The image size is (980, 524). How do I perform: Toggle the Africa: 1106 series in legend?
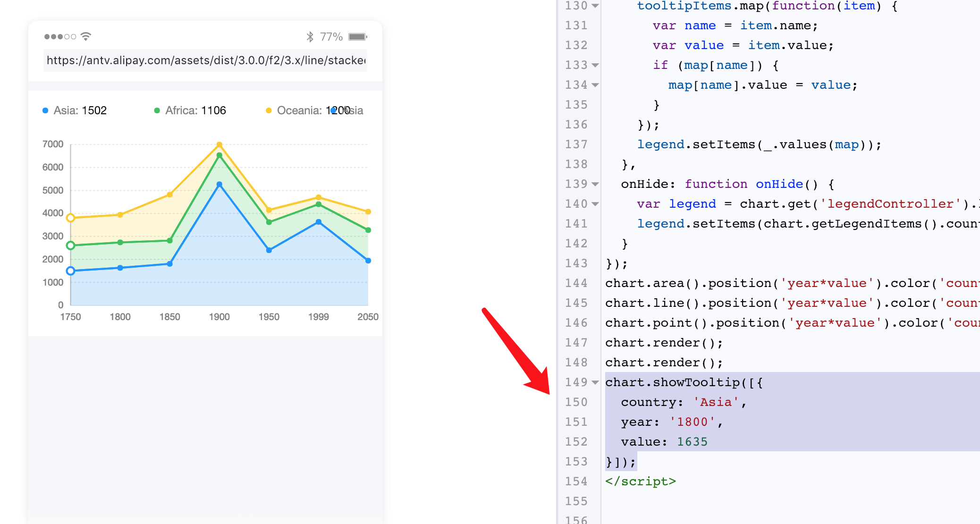pyautogui.click(x=195, y=110)
